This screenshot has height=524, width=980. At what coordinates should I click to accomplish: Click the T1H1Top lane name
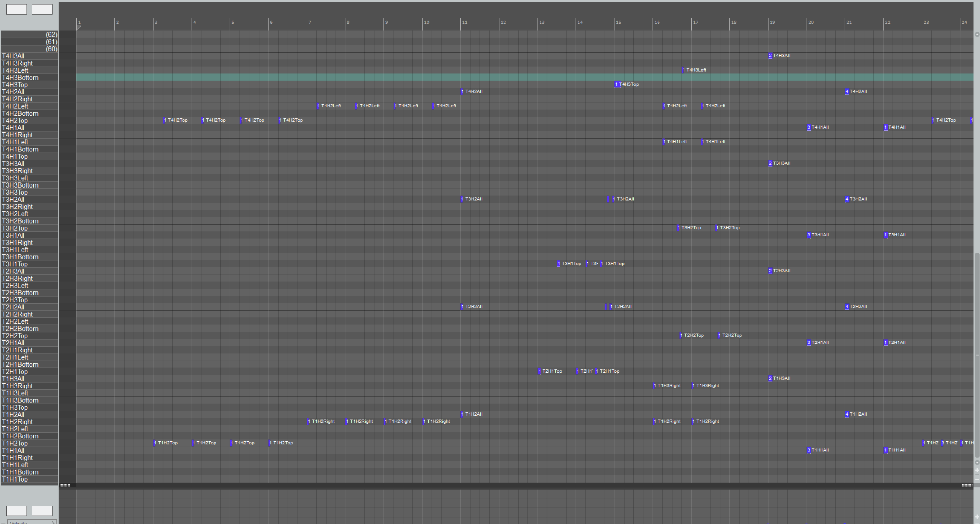click(x=15, y=479)
